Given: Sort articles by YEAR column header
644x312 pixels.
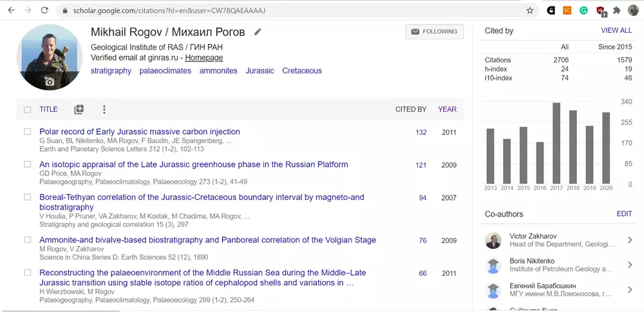Looking at the screenshot, I should (448, 110).
